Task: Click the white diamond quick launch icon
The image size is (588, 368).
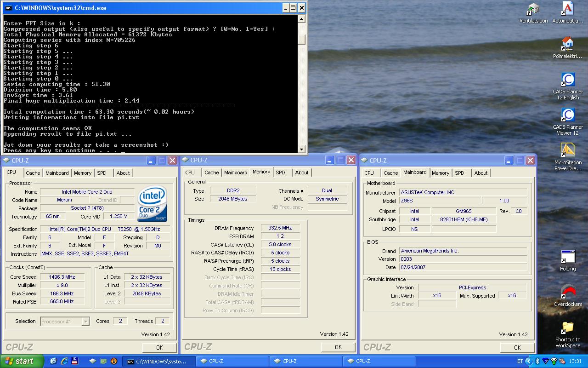Action: click(92, 361)
